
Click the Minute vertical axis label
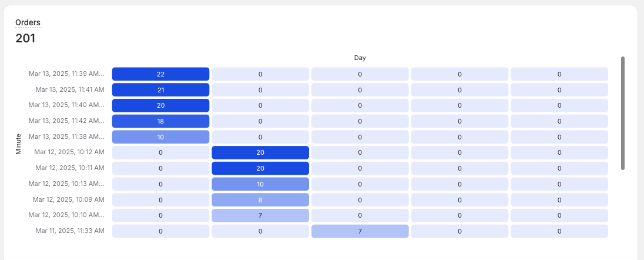(x=18, y=144)
